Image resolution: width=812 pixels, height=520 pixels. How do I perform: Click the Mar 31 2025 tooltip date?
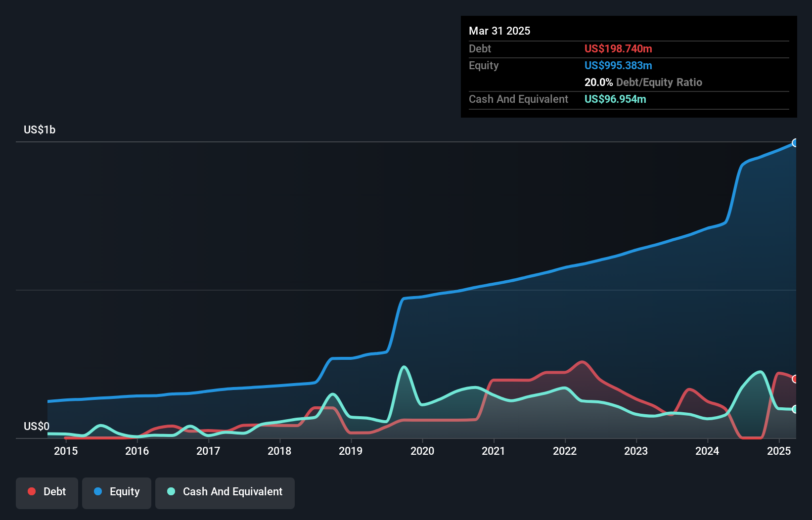[x=499, y=31]
